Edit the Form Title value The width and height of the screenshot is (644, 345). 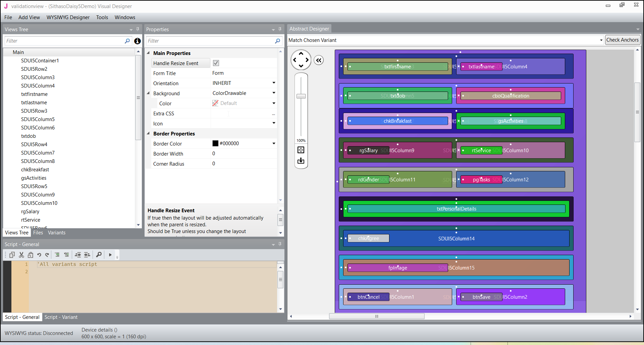(x=244, y=73)
